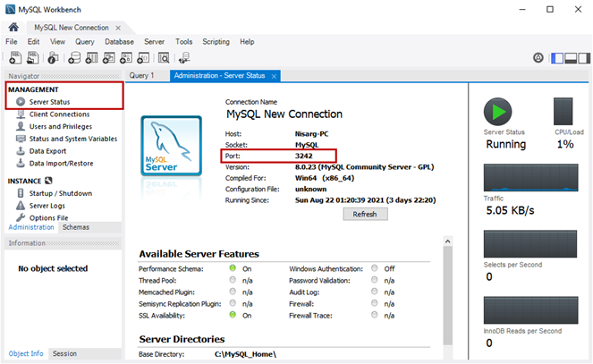Viewport: 593px width, 364px height.
Task: Close the Administration - Server Status tab
Action: (274, 76)
